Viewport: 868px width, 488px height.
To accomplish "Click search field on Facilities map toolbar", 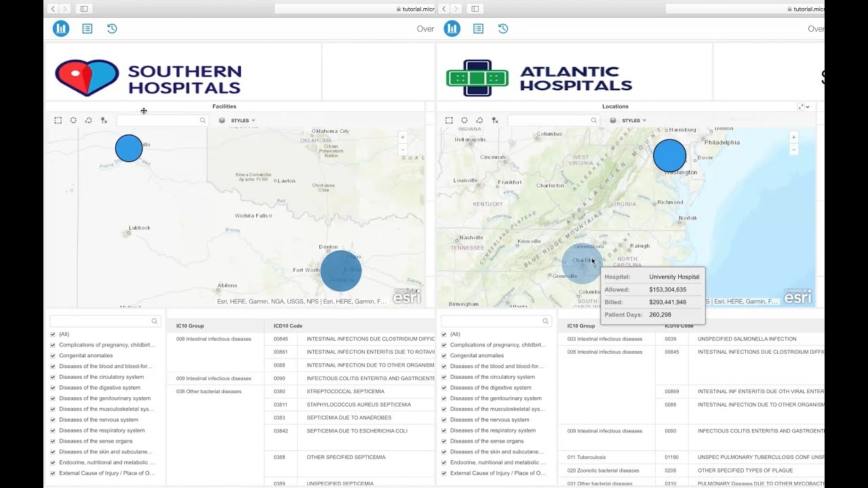I will coord(162,120).
